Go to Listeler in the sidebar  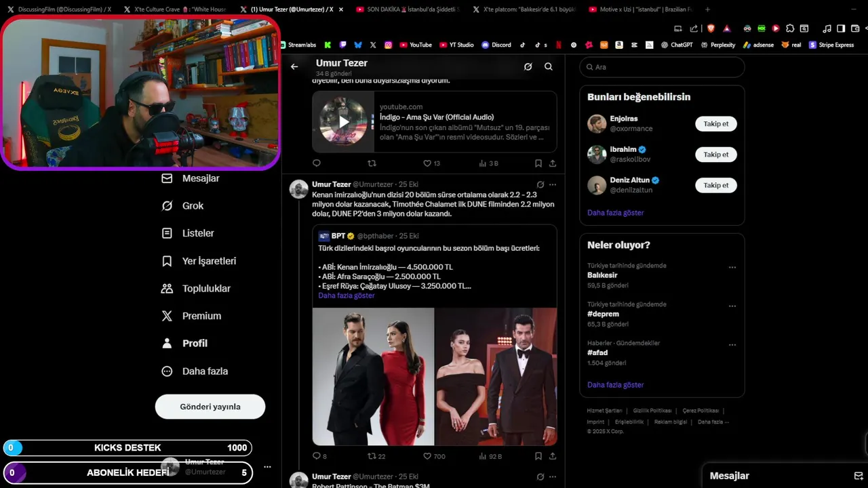187,233
